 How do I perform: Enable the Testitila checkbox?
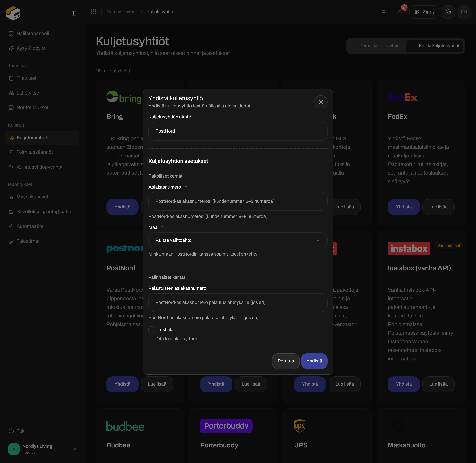(x=152, y=330)
